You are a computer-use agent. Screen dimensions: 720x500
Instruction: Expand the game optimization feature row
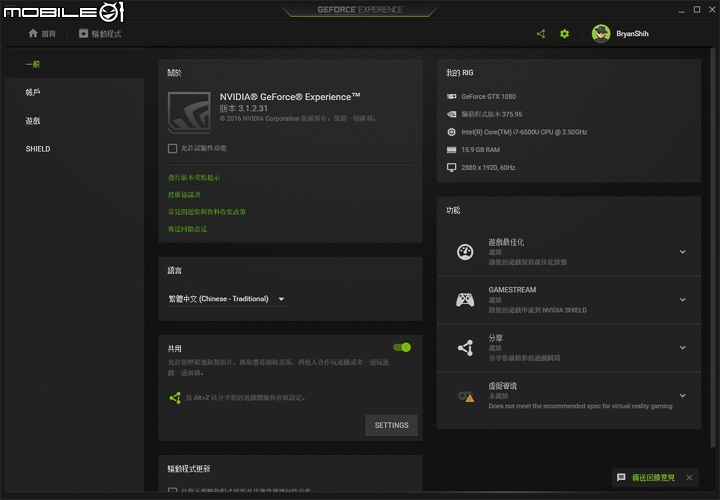point(683,252)
